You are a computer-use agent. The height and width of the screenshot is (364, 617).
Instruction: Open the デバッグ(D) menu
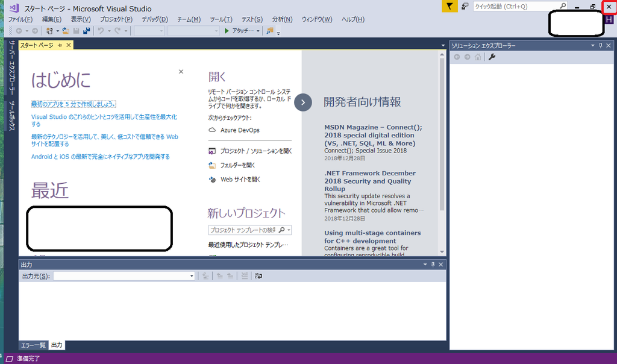tap(155, 19)
